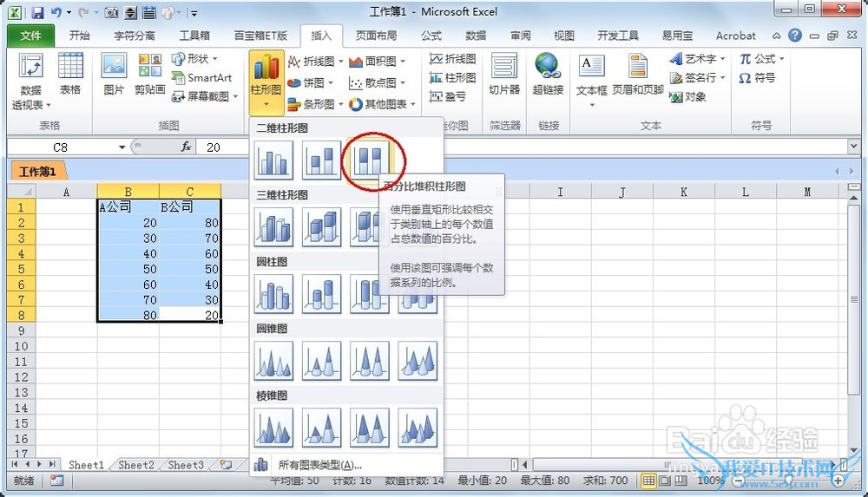This screenshot has width=868, height=497.
Task: Open the 其他图表 other charts dropdown
Action: 382,104
